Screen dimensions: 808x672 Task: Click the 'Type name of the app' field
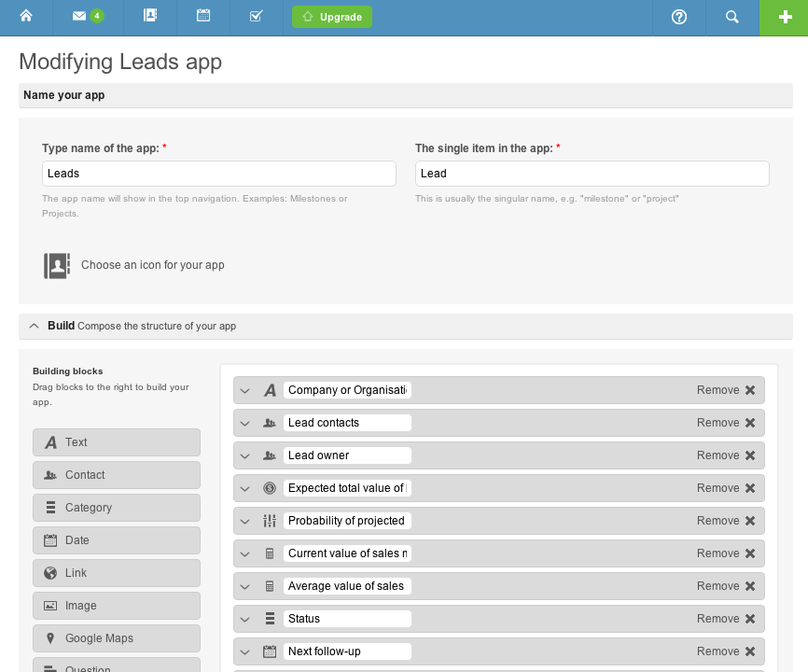pyautogui.click(x=219, y=174)
